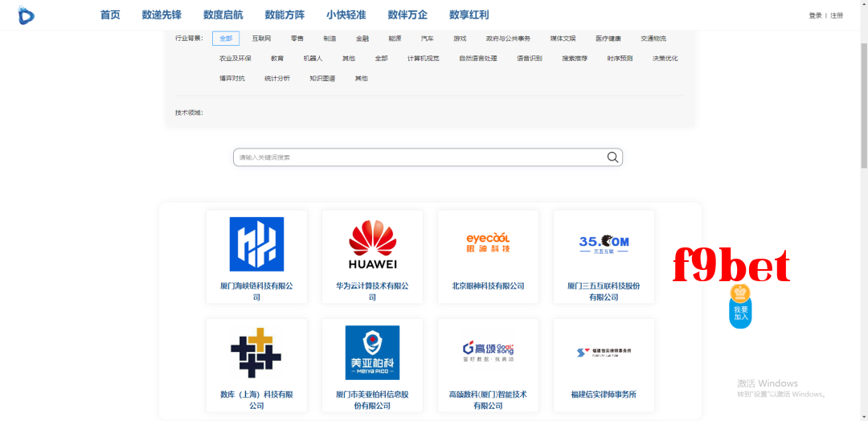Viewport: 868px width, 421px height.
Task: Click the site logo in the header
Action: [x=26, y=15]
